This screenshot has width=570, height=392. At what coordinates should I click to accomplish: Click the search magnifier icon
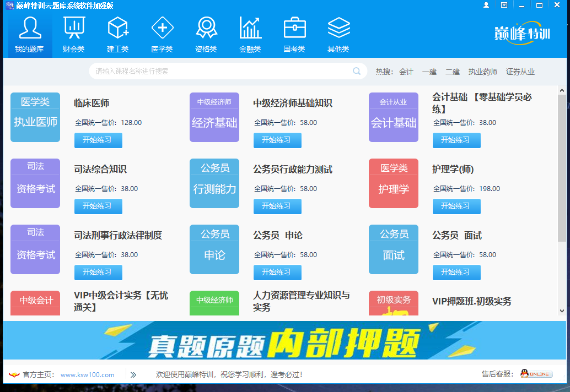pyautogui.click(x=357, y=71)
